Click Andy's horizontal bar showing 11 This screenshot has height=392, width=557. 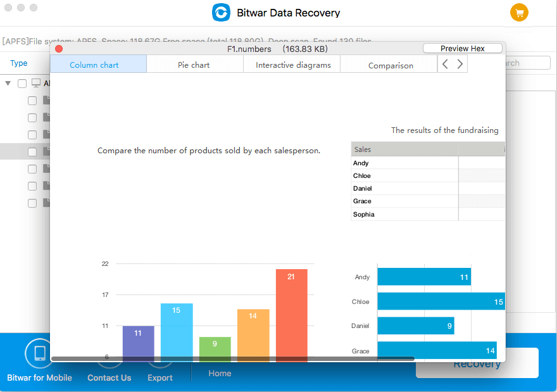point(424,277)
